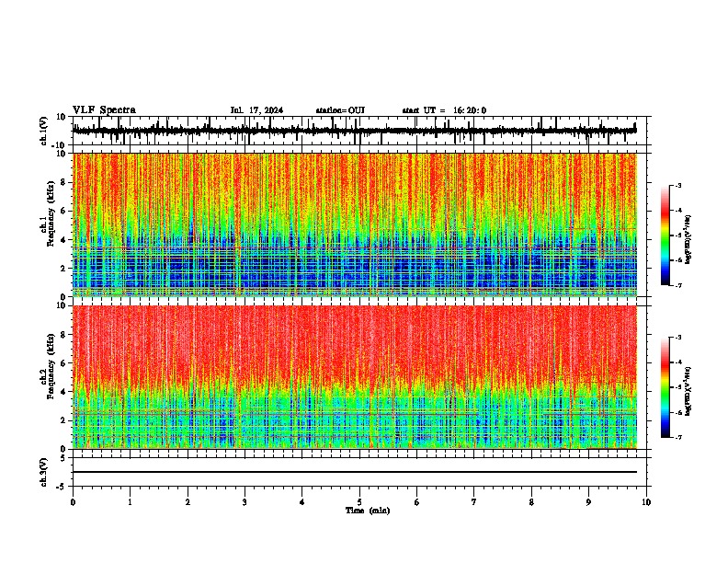Click the 8 kHz tick on ch.2 spectrogram
Screen dimensions: 728x563
64,335
